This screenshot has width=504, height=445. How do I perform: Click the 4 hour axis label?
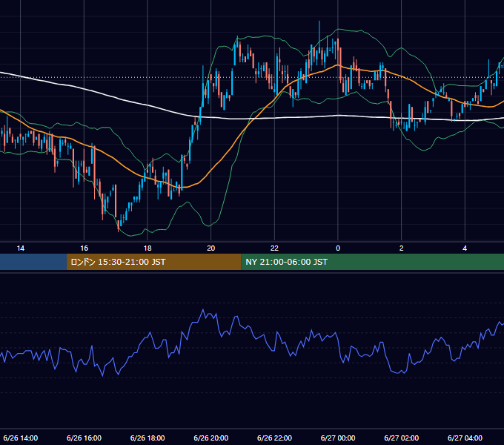pyautogui.click(x=465, y=248)
